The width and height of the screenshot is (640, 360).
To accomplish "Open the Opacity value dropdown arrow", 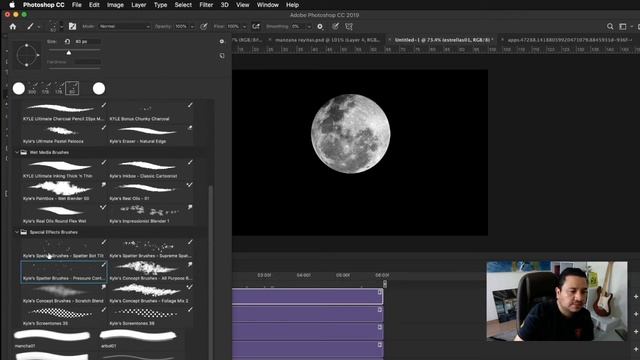I will coord(192,27).
